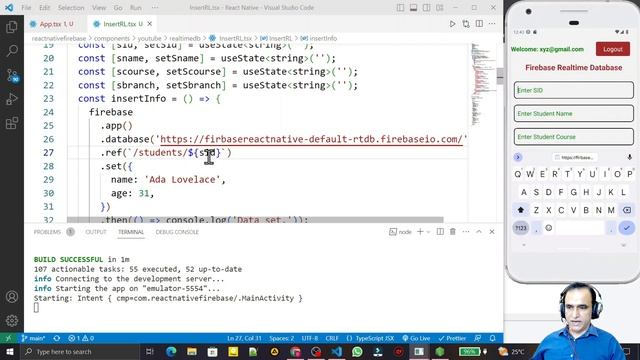Open the Extensions view
The image size is (640, 360).
coord(12,122)
